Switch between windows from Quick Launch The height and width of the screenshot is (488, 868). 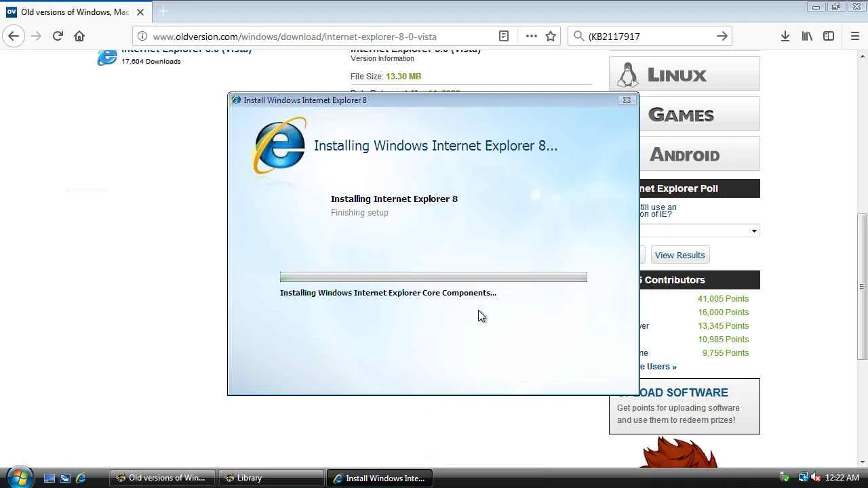(x=65, y=478)
